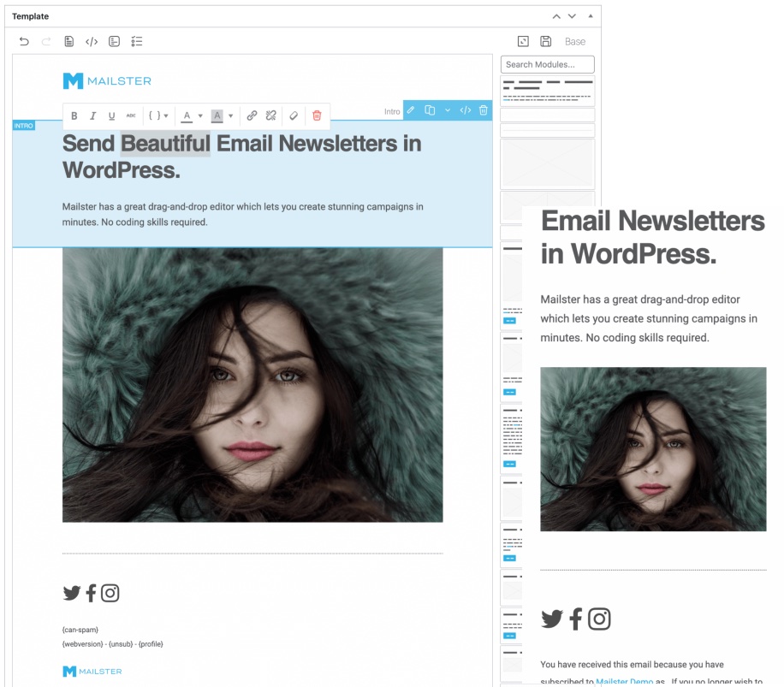Click the intro paragraph about the drag-and-drop editor

(242, 215)
